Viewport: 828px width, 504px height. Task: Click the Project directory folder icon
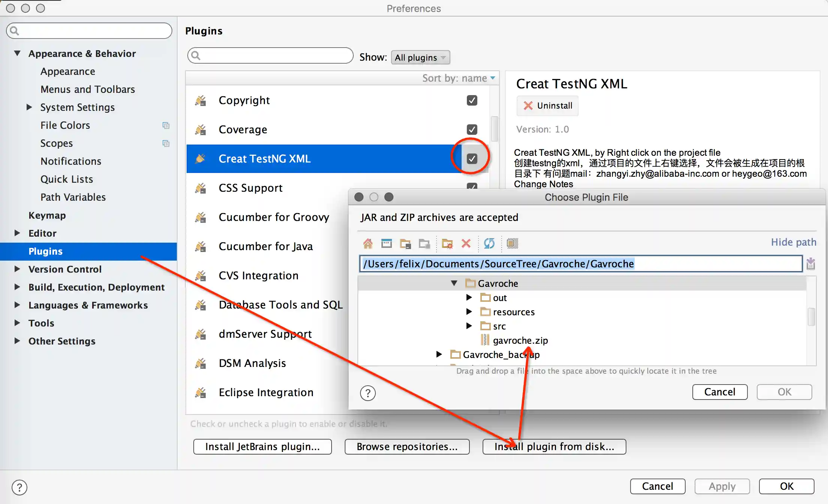(405, 244)
